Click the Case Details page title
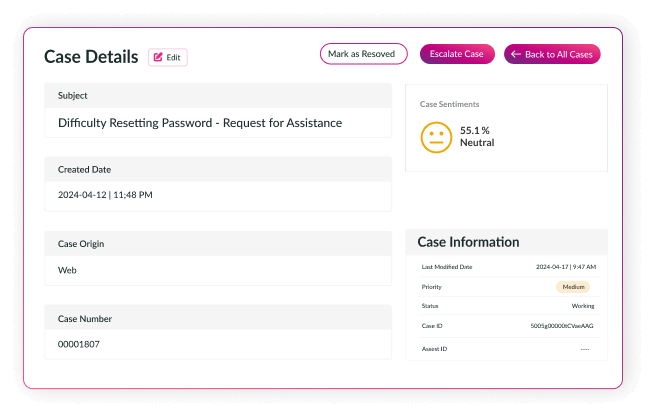 pos(91,57)
